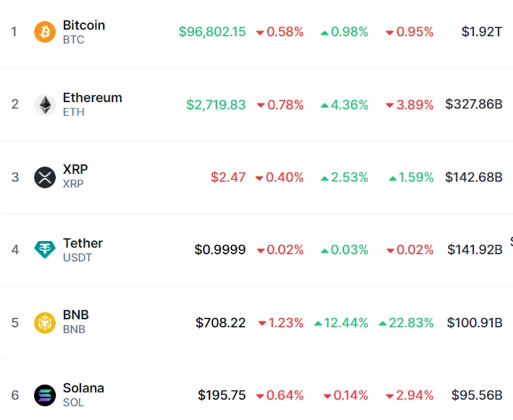Click the BNB logo icon
Screen dimensions: 513x420
coord(45,323)
